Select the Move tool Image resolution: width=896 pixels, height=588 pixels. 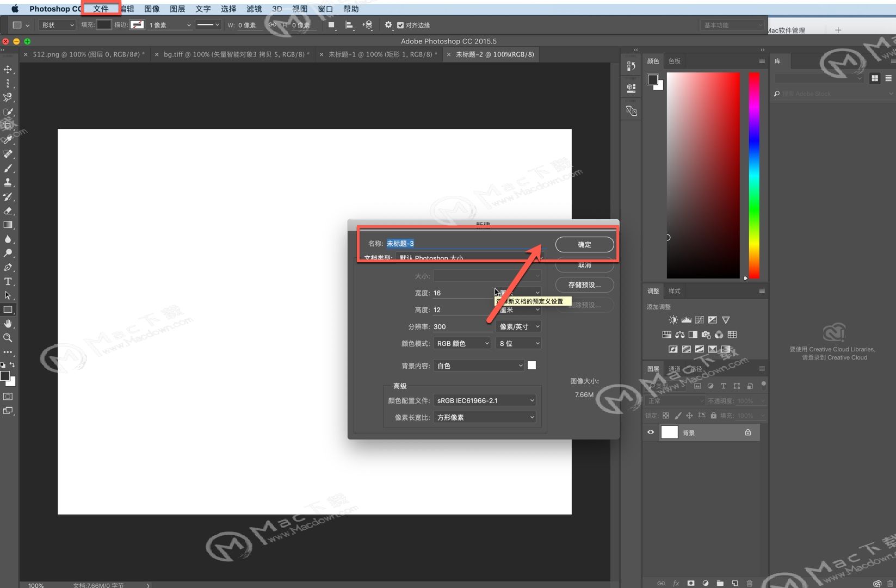8,70
